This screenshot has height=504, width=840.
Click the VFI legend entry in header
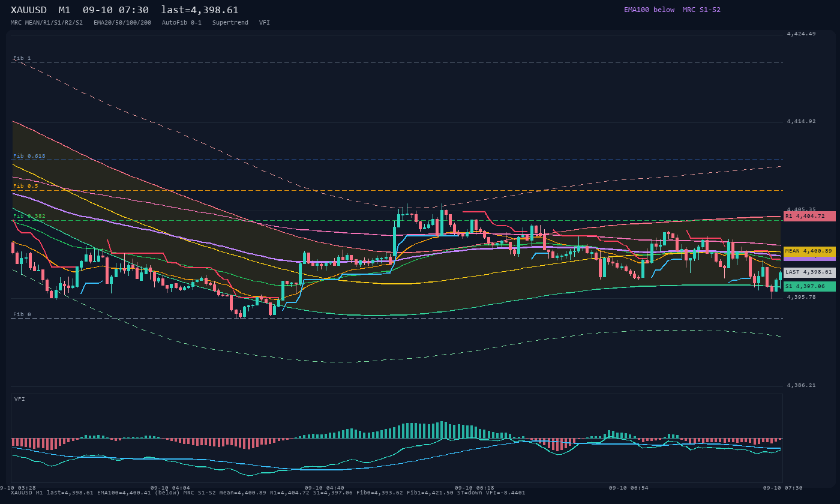pos(265,22)
